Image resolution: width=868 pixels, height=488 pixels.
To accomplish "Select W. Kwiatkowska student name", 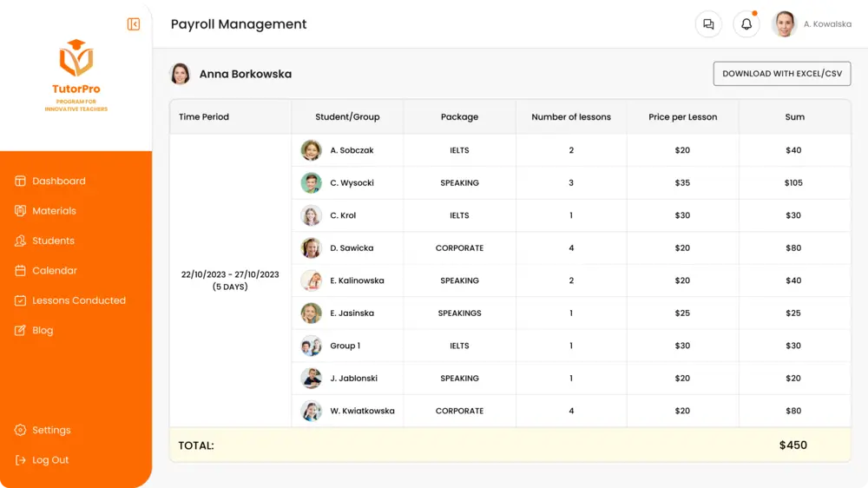I will pos(362,411).
